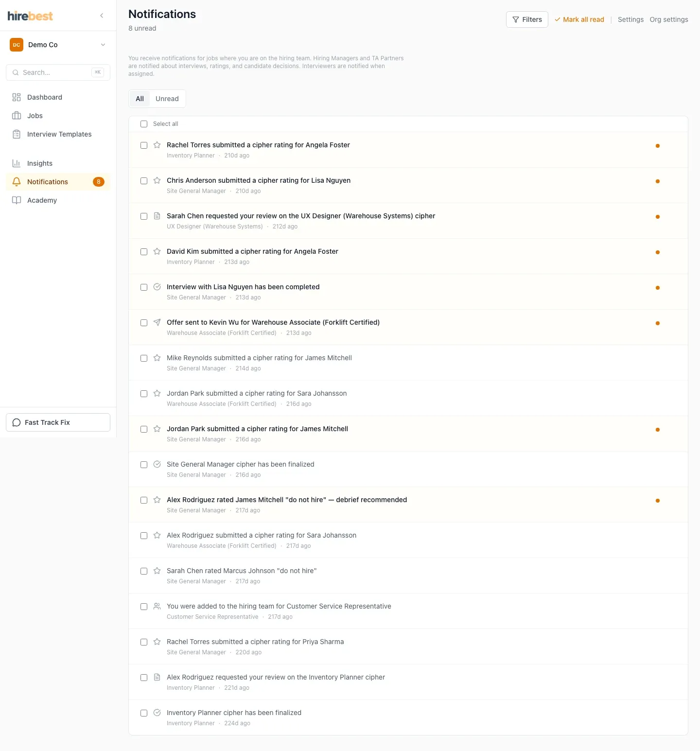Click the unread dot on Alex Rodriguez debrief notification

tap(658, 501)
